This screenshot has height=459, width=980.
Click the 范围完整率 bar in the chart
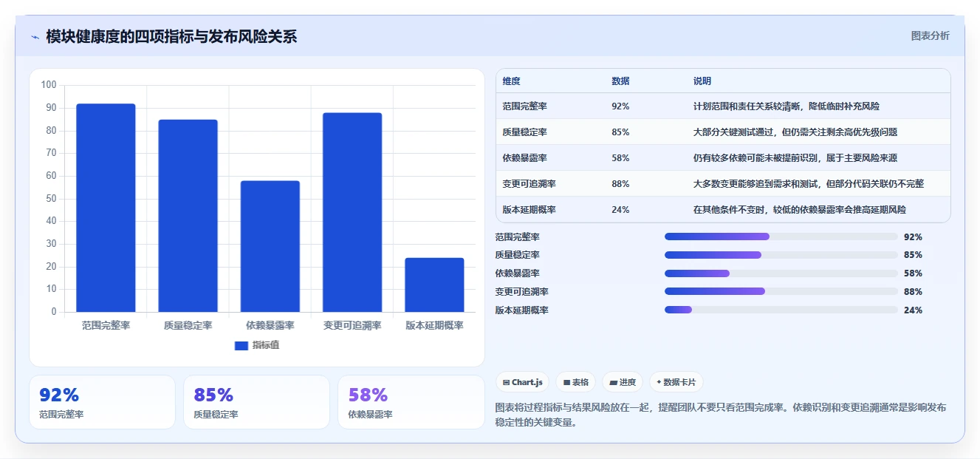(x=106, y=208)
